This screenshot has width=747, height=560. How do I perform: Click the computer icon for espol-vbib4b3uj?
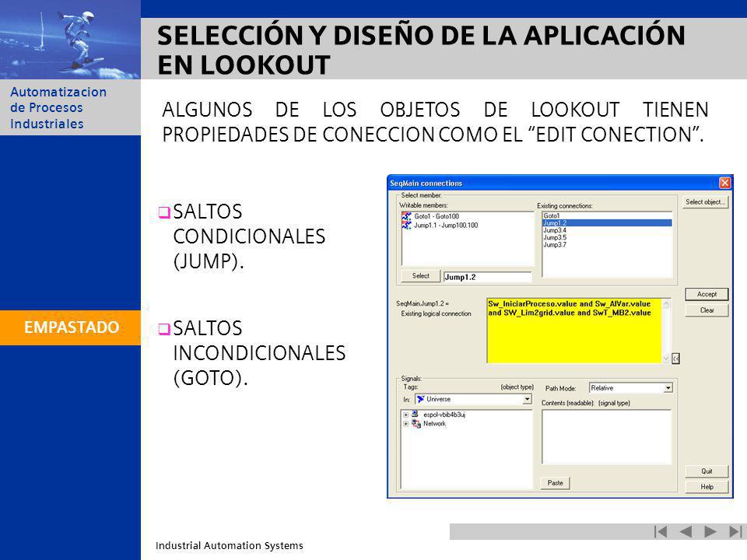click(415, 415)
